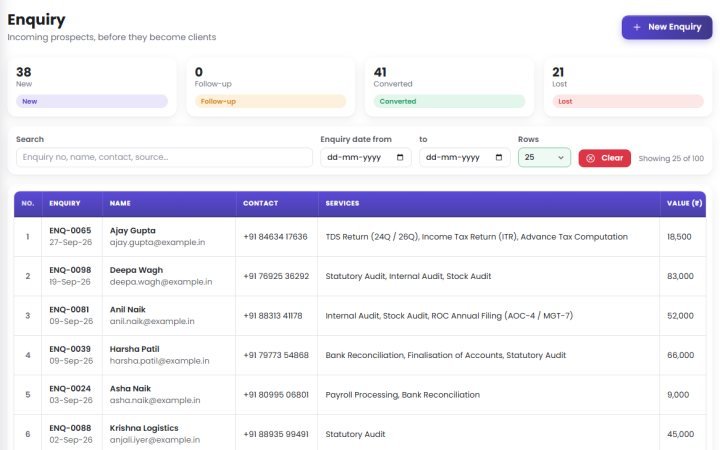Click services text starting with TDS Return
720x450 pixels.
pos(477,237)
